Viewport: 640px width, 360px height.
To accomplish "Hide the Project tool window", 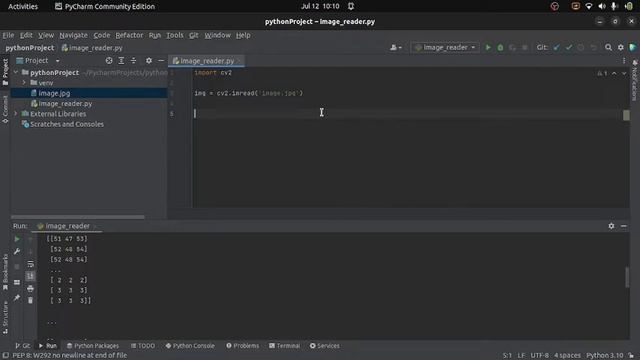I will [x=161, y=60].
